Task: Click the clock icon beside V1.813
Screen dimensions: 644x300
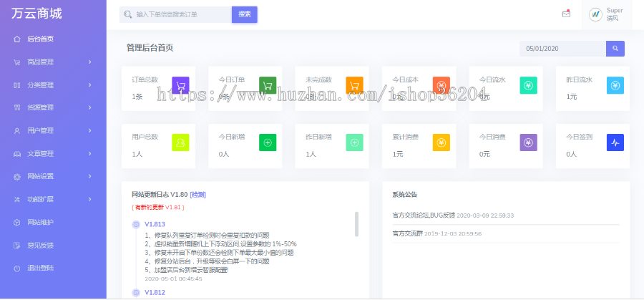Action: (136, 224)
